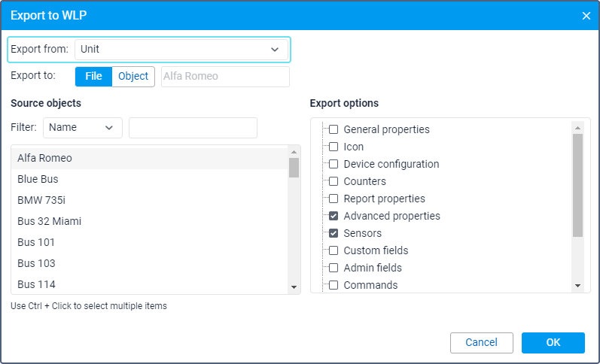Click the source filter text field
600x364 pixels.
pyautogui.click(x=193, y=128)
